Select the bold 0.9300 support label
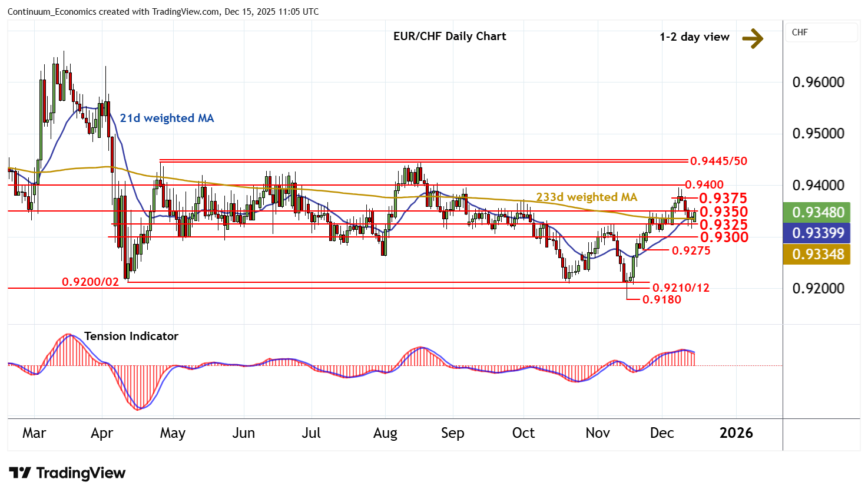Viewport: 868px width, 495px height. (x=724, y=237)
